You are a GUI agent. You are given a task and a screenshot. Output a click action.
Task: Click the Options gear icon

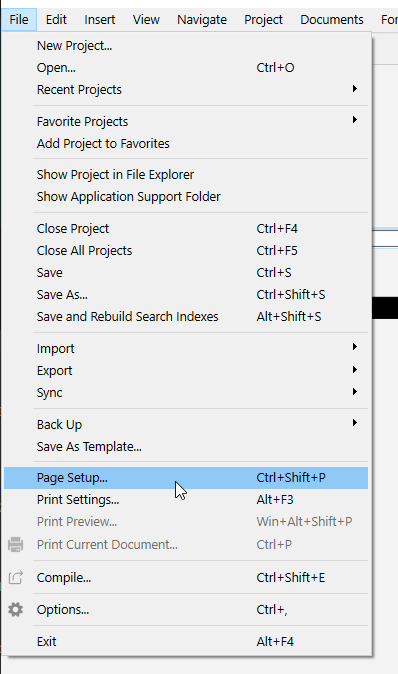pos(16,610)
